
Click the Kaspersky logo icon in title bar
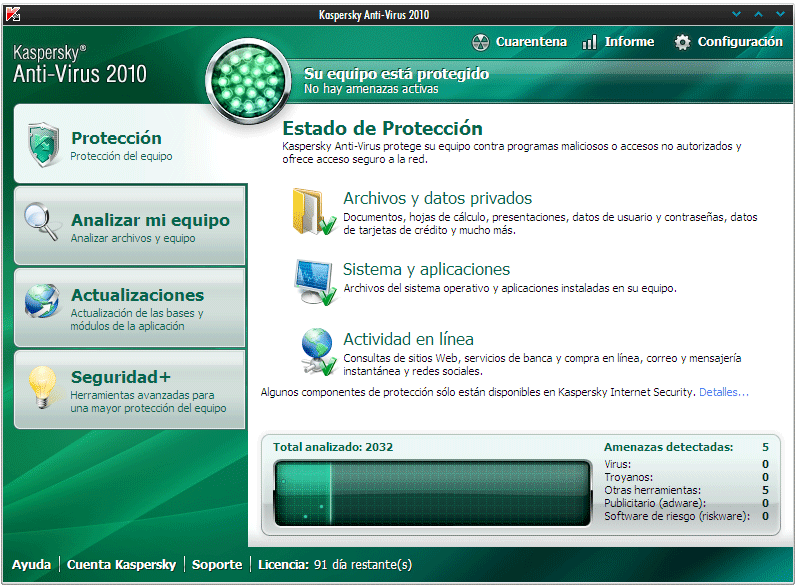[11, 14]
